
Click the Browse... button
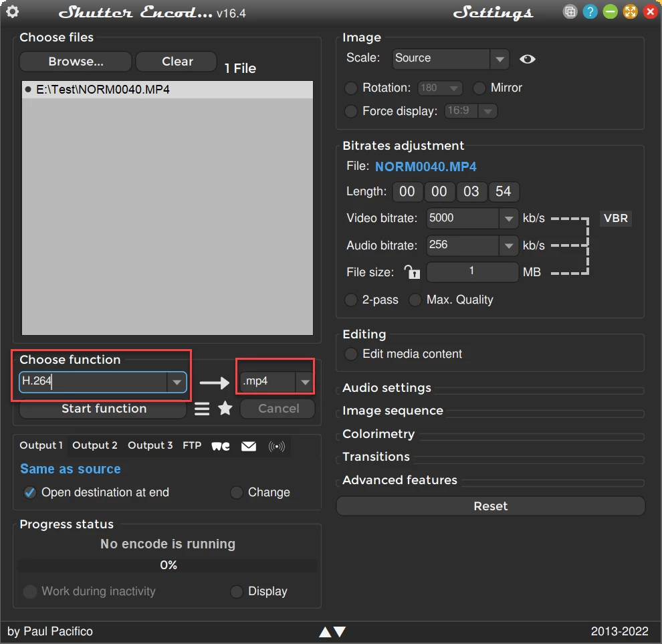tap(76, 62)
